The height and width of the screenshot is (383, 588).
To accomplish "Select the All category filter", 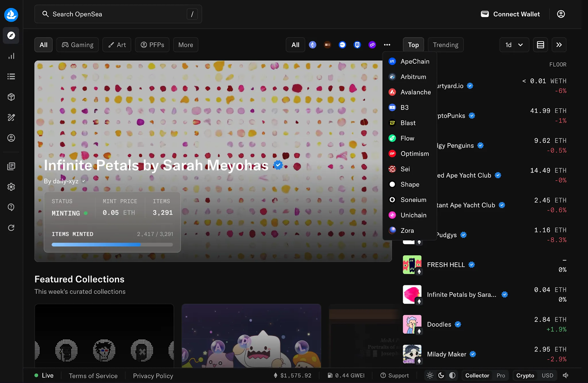I will (43, 45).
